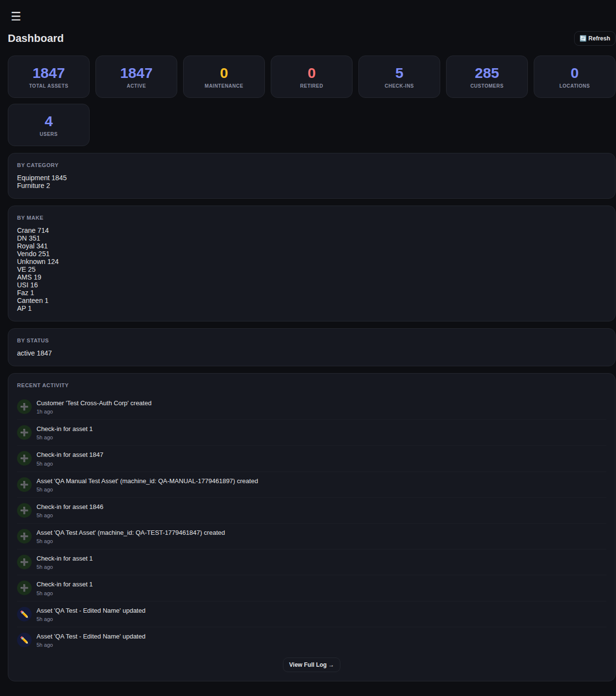Click 'Canteen 1' make row
This screenshot has height=696, width=616.
coord(33,301)
